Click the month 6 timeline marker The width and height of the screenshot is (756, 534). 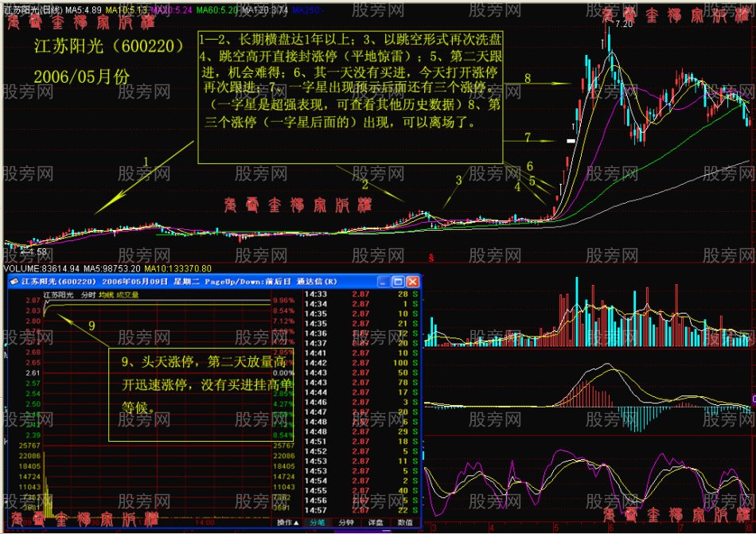pyautogui.click(x=611, y=528)
